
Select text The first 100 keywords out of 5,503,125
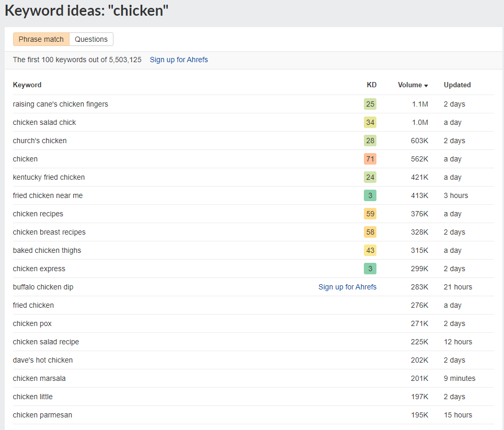(x=77, y=60)
